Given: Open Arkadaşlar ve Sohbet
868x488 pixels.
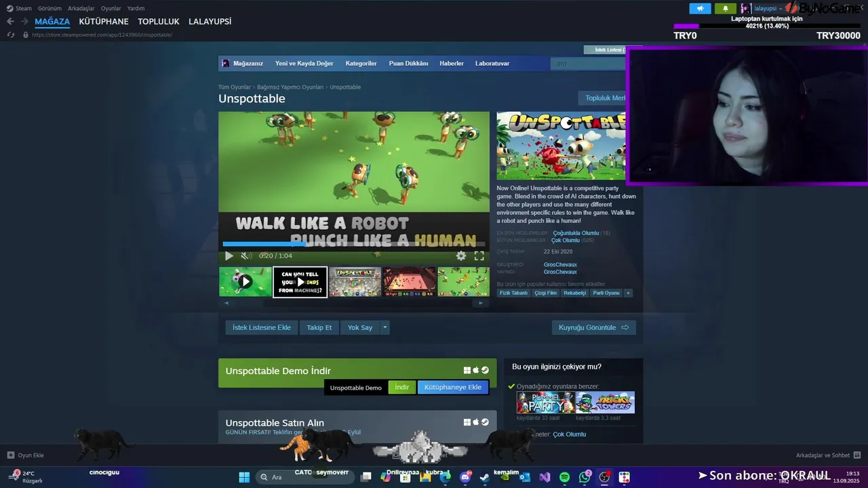Looking at the screenshot, I should tap(828, 455).
